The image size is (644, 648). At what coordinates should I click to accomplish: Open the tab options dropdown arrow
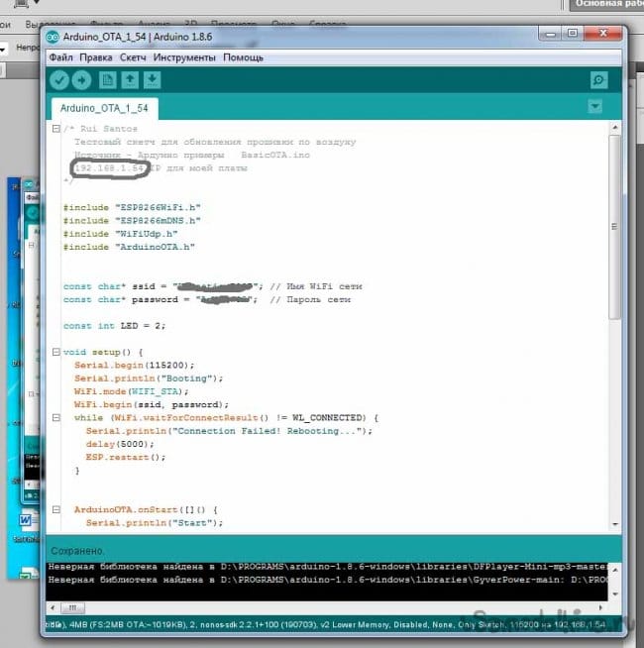594,106
